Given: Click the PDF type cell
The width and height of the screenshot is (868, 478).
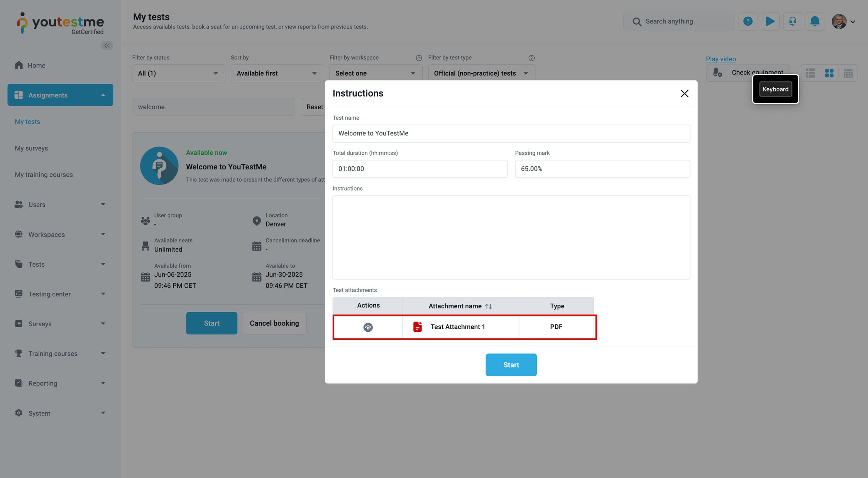Looking at the screenshot, I should [x=556, y=327].
